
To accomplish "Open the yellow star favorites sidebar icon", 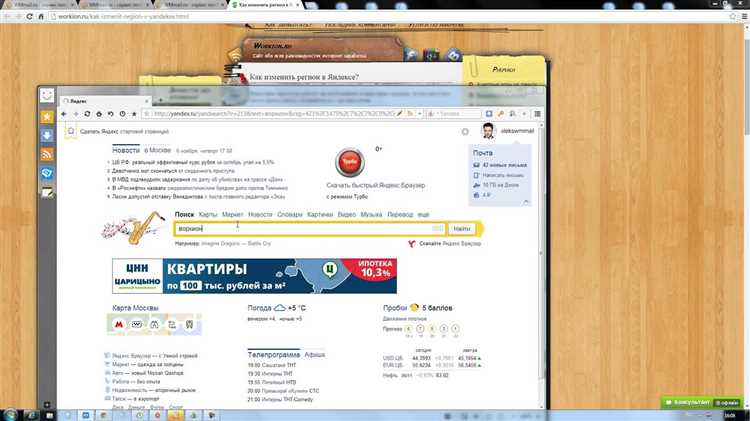I will point(47,117).
